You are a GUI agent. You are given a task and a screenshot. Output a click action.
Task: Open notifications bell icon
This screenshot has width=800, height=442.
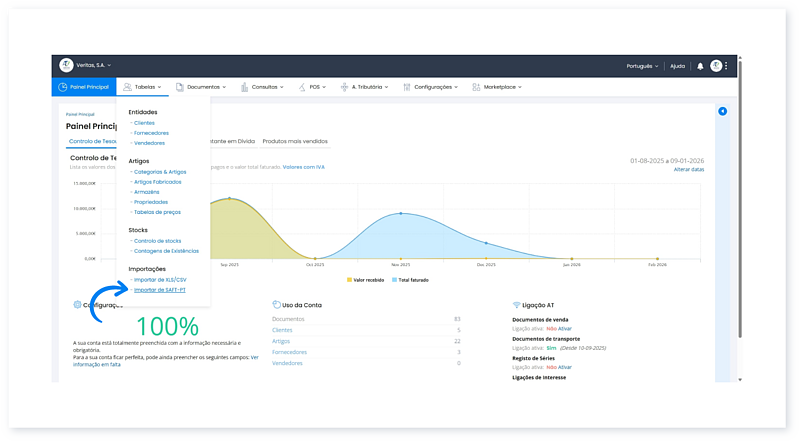700,66
